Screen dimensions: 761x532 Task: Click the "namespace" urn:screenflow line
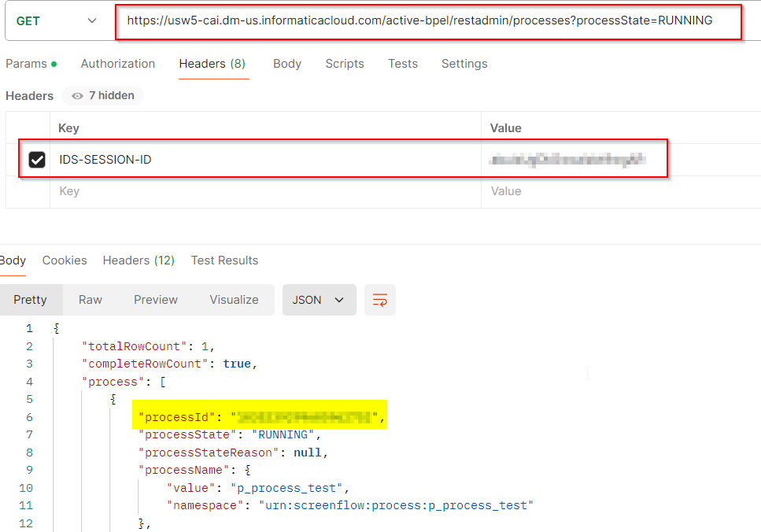tap(350, 506)
